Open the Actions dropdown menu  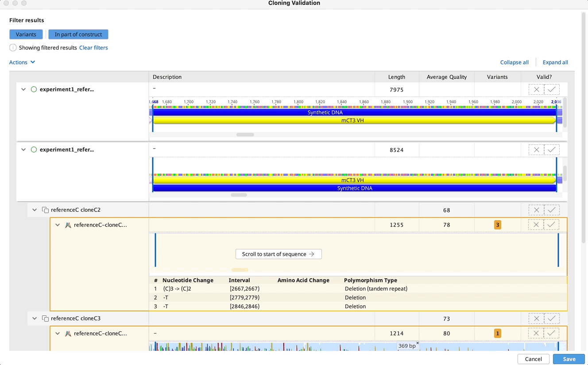click(22, 62)
